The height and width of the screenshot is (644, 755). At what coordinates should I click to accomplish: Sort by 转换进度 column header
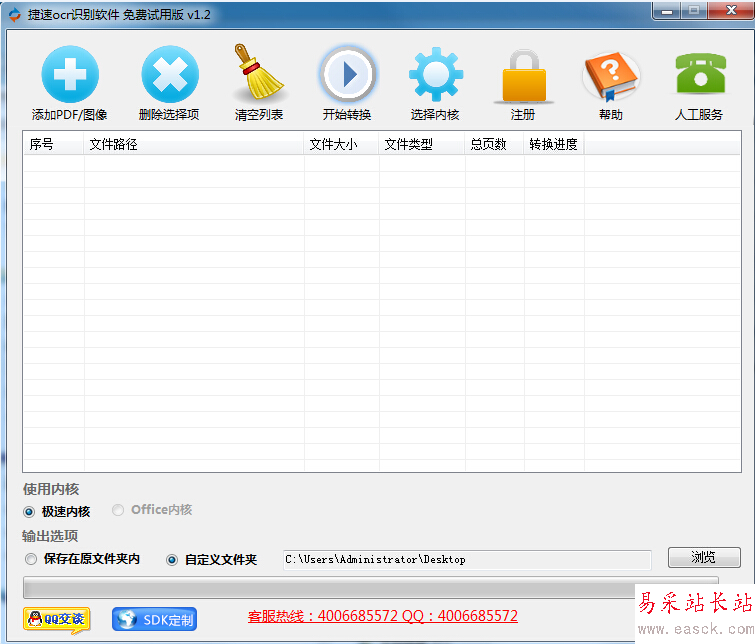click(554, 144)
